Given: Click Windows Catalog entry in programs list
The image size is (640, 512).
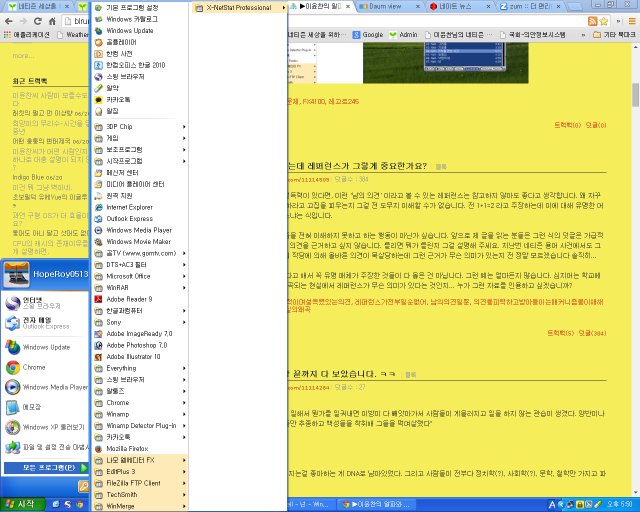Looking at the screenshot, I should [x=131, y=19].
